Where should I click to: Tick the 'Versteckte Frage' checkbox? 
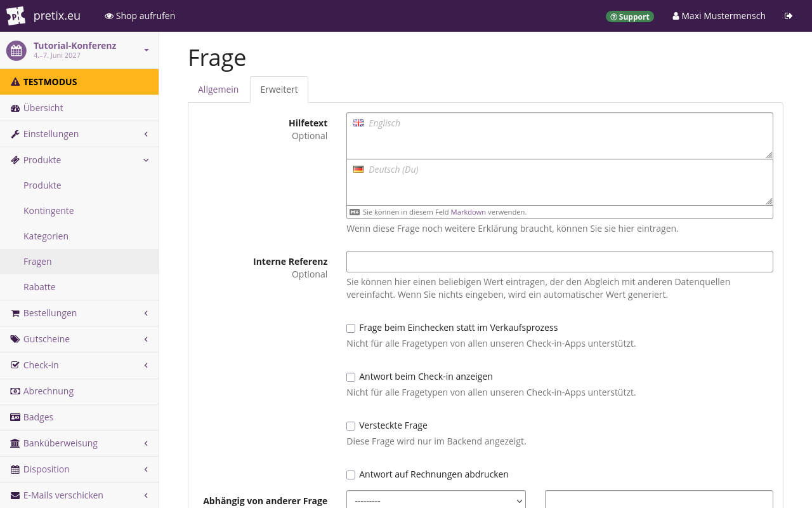coord(351,426)
